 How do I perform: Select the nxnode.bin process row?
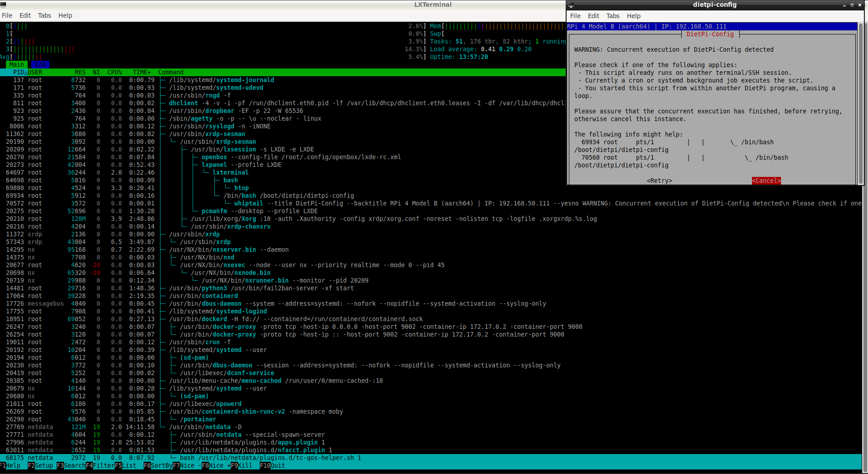coord(431,273)
